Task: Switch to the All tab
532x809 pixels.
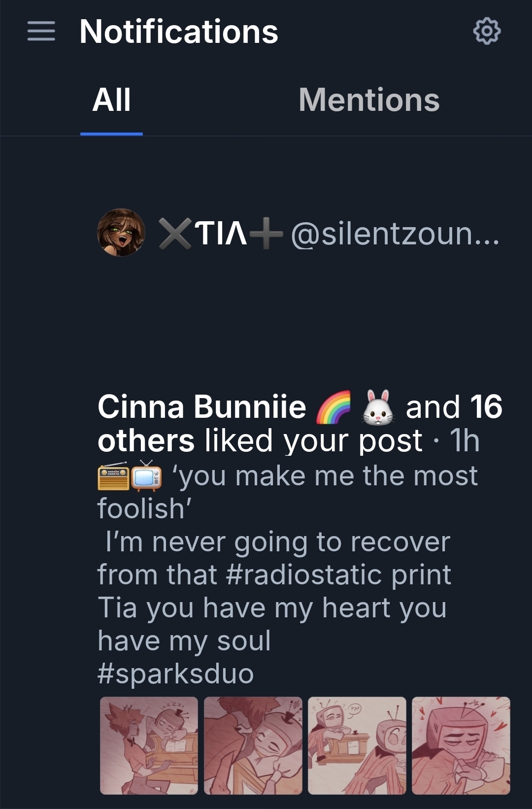Action: pyautogui.click(x=112, y=100)
